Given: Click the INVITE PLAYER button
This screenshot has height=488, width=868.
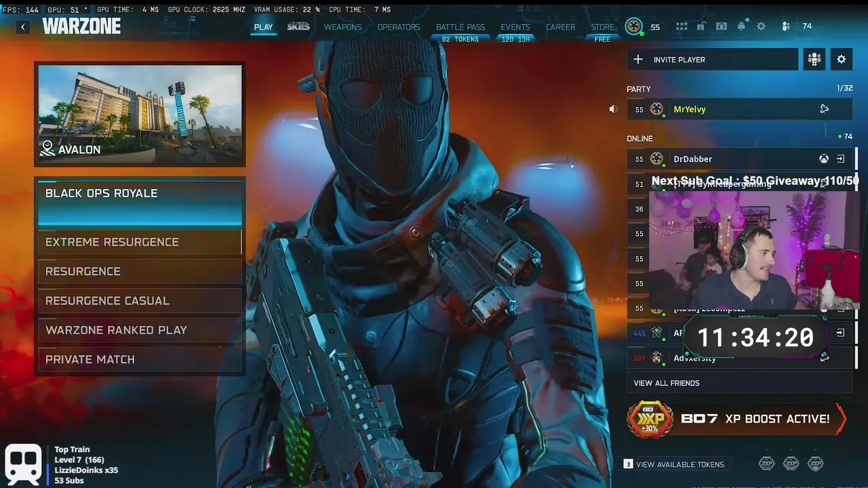Looking at the screenshot, I should [712, 60].
